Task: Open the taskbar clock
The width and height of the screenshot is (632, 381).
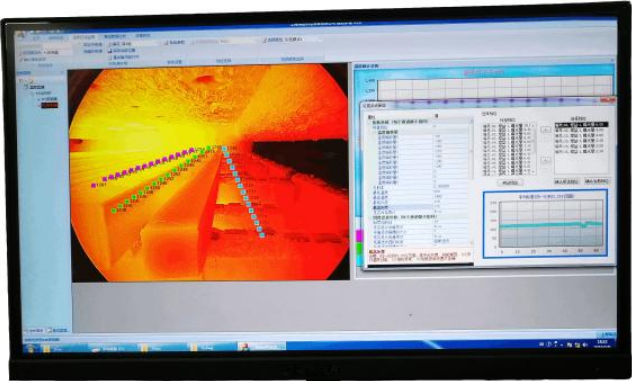Action: [603, 344]
